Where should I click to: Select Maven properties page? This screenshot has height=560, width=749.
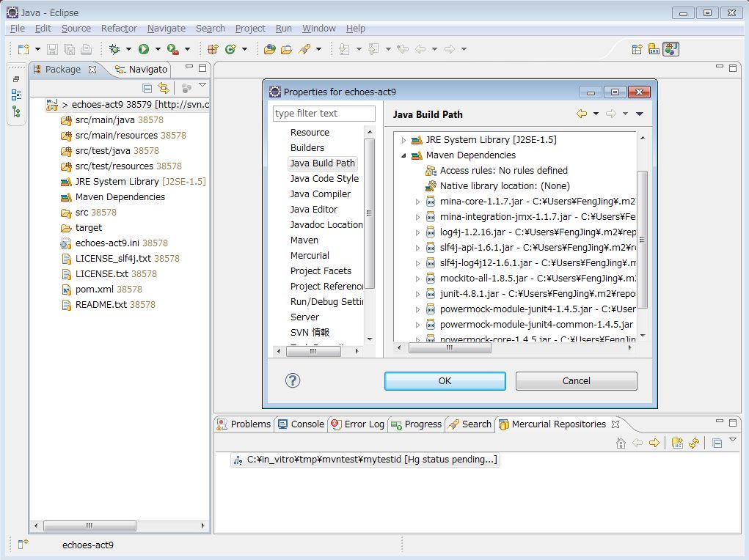(304, 240)
